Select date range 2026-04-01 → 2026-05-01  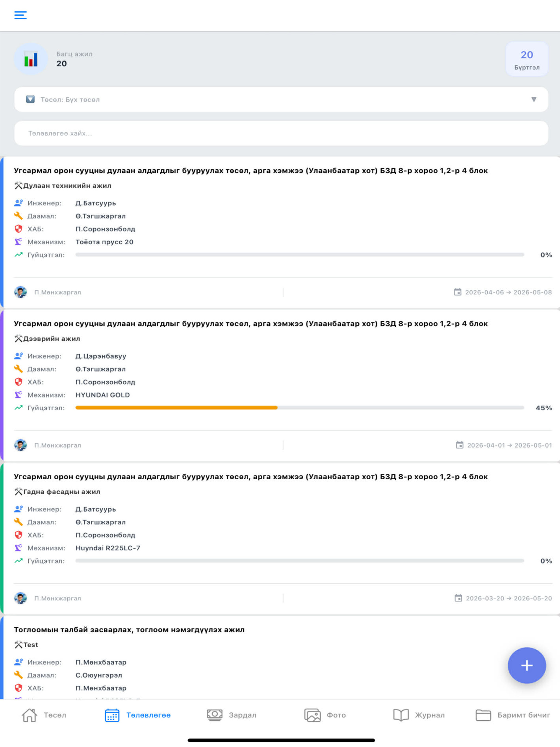509,445
